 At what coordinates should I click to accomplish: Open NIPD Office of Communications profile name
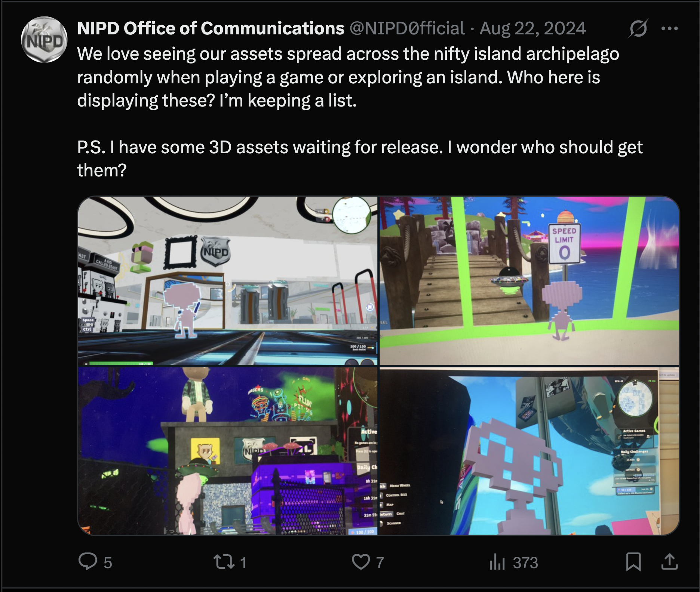[211, 28]
